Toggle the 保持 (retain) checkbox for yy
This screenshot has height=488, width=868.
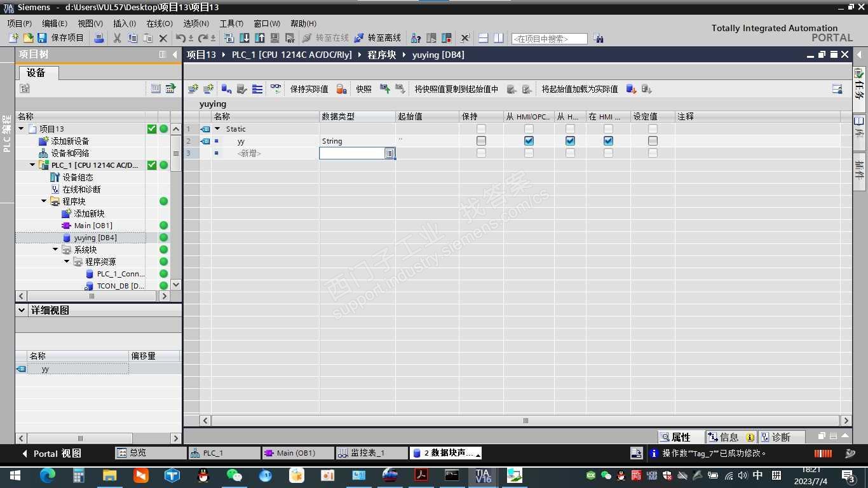point(481,141)
